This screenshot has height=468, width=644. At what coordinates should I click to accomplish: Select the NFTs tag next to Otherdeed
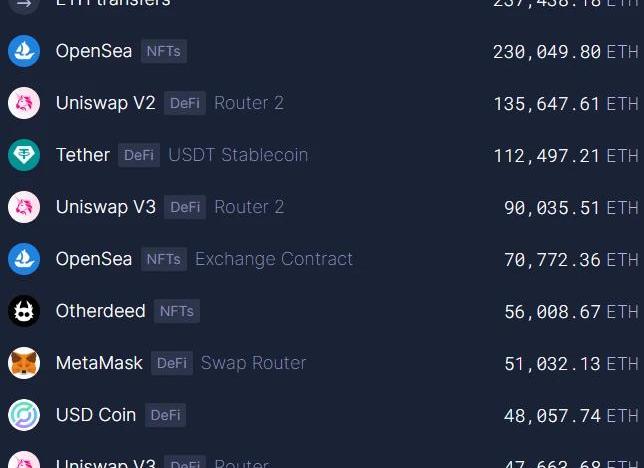177,311
